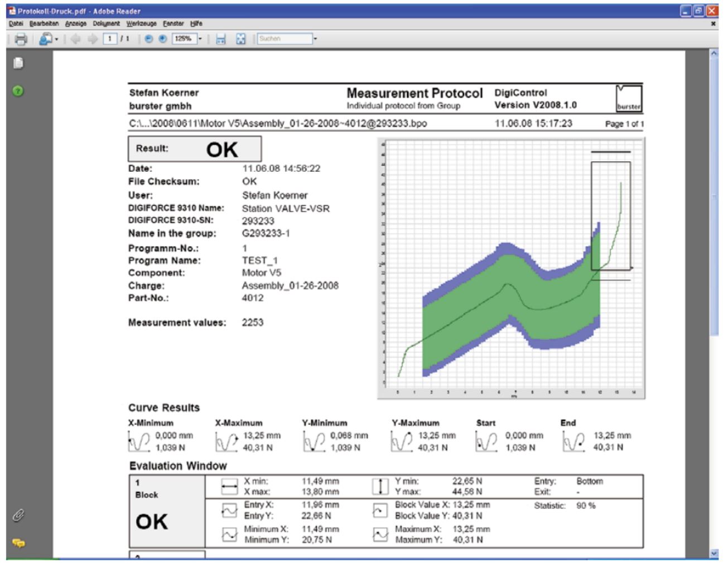Click the collaboration icon left of page arrows
The image size is (728, 568).
(45, 39)
